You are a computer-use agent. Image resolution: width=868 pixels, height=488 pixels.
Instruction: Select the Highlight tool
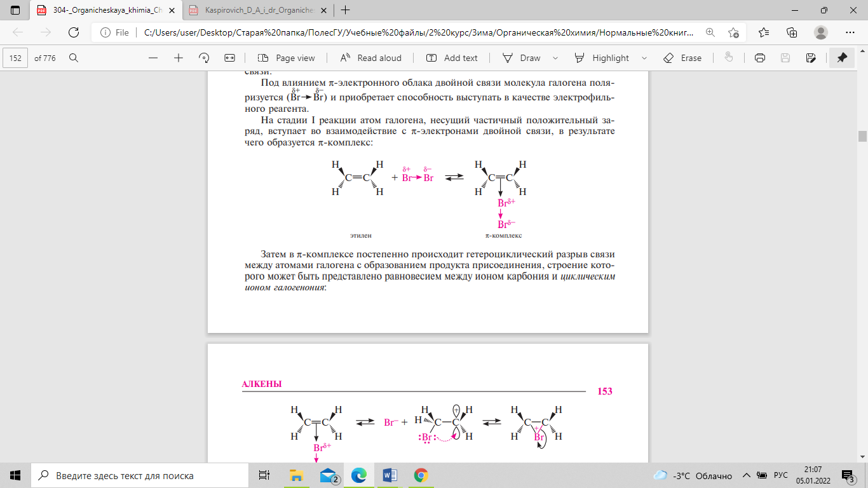tap(602, 58)
